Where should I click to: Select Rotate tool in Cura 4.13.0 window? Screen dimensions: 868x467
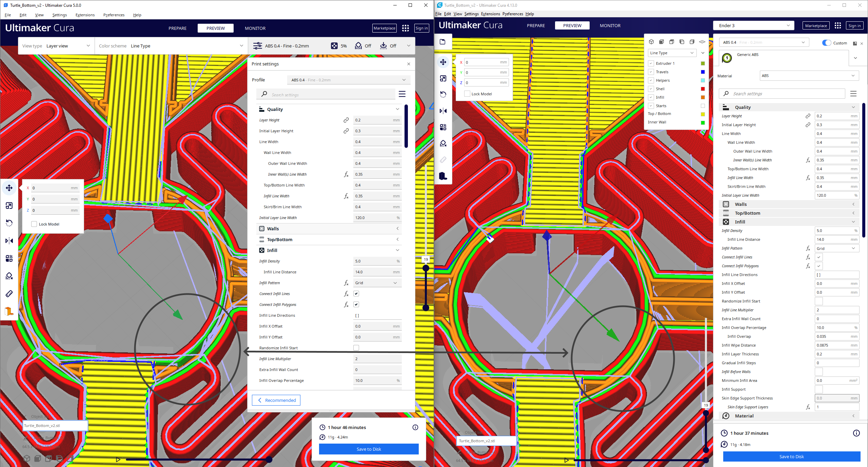tap(443, 95)
